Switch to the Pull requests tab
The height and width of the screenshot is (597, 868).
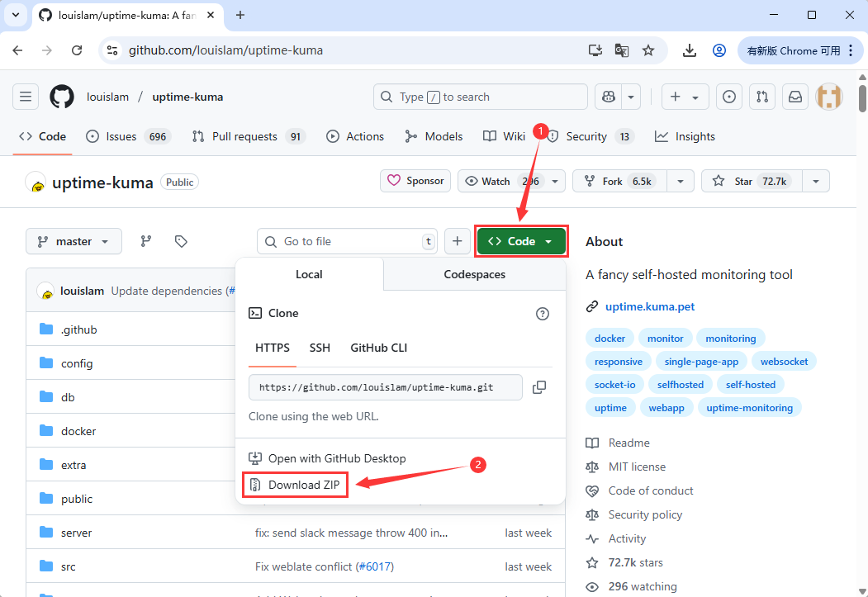click(249, 137)
